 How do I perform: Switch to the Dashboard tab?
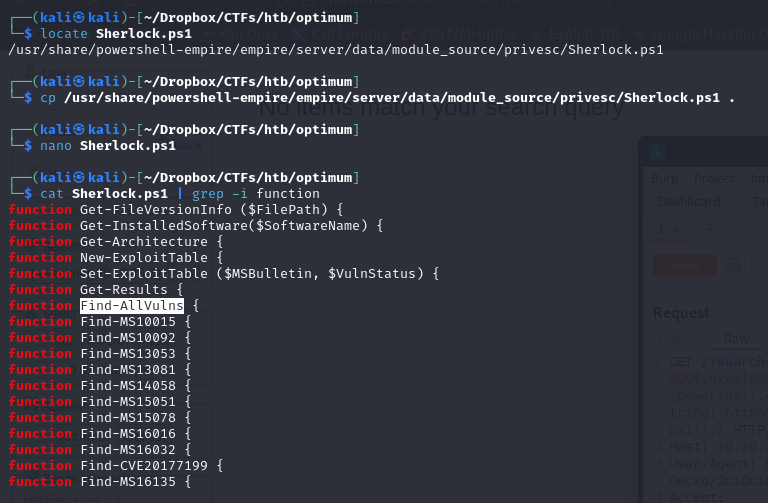pos(689,201)
